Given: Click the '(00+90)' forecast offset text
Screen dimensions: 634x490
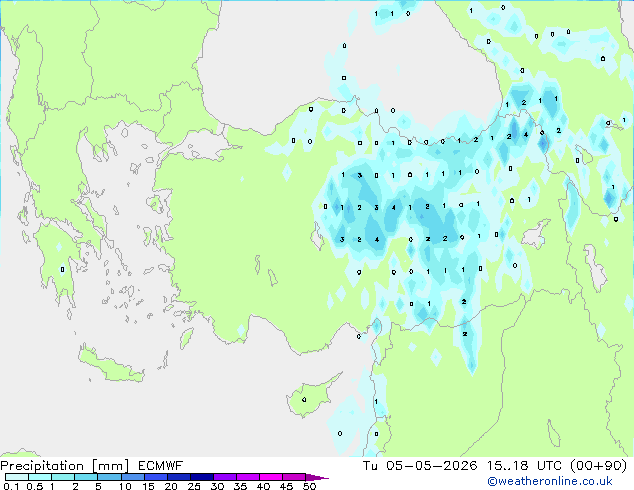Looking at the screenshot, I should 598,466.
